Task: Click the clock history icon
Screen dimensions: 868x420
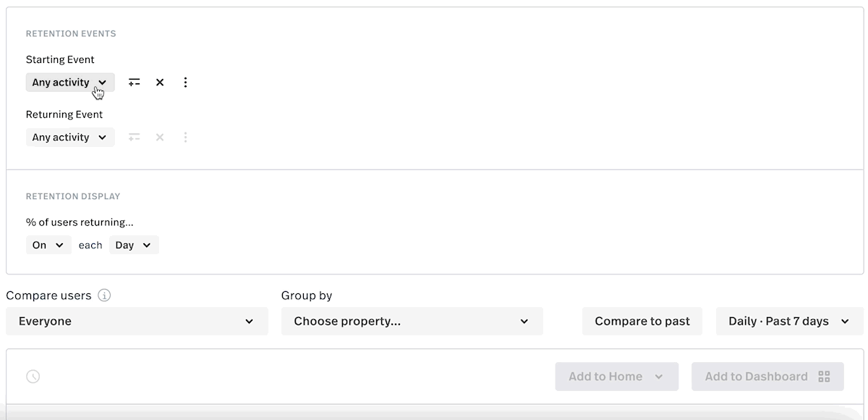Action: coord(33,377)
